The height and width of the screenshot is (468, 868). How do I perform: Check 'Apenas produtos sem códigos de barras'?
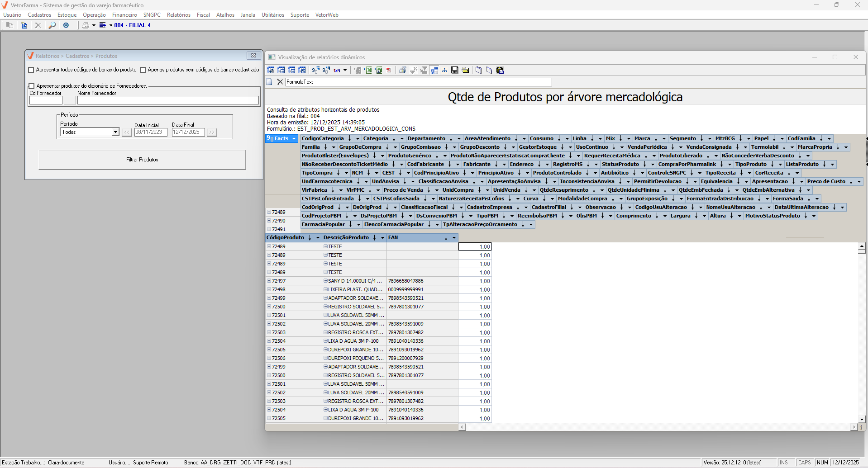pos(143,70)
